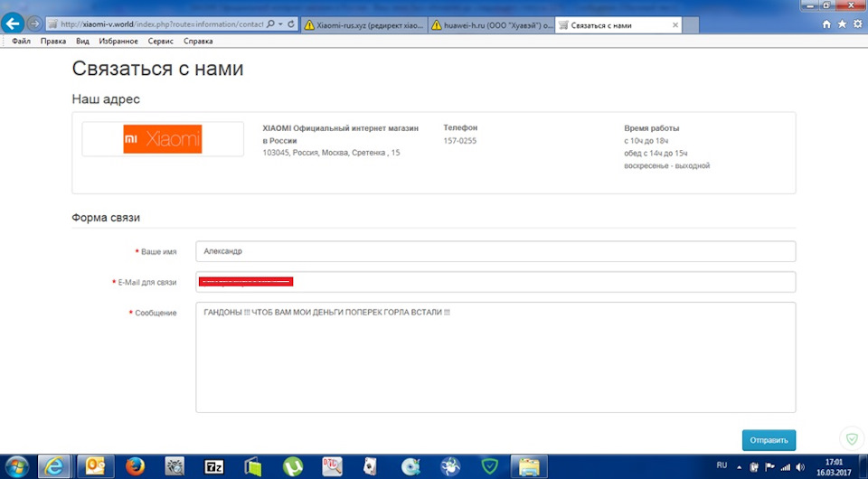Click the E-Mail для связи input field
The width and height of the screenshot is (868, 479).
click(495, 282)
